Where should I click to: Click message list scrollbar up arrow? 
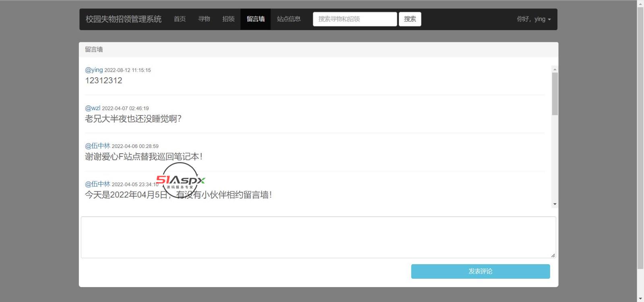[555, 69]
